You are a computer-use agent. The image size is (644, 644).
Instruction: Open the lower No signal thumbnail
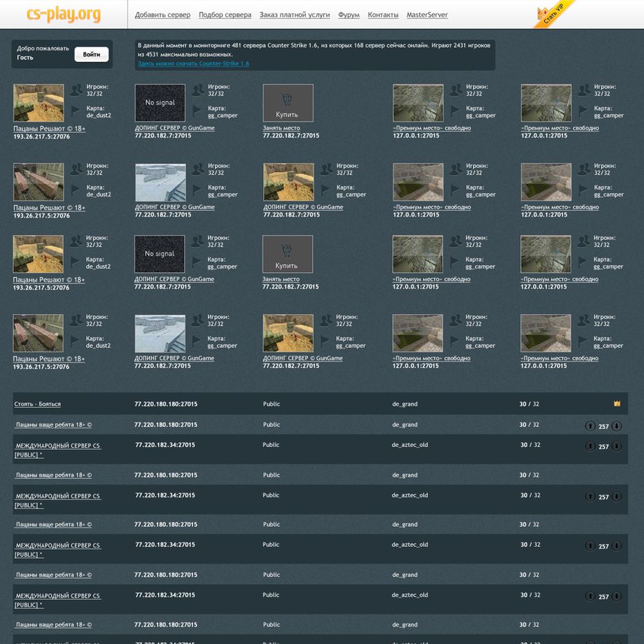tap(159, 254)
